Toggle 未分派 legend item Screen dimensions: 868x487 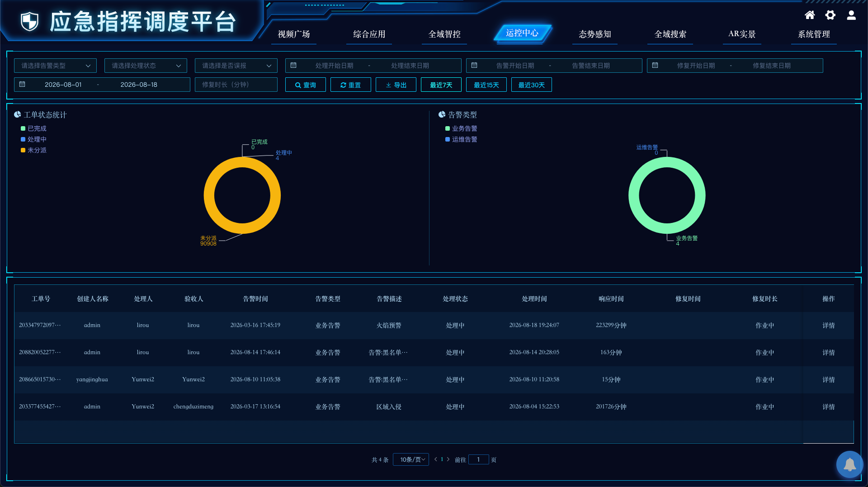(x=33, y=150)
